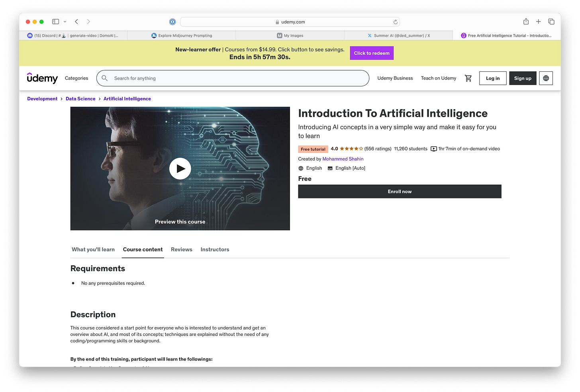Screen dimensions: 580x392
Task: Select the Free Artificial Intelligence Tutorial tab
Action: [507, 35]
